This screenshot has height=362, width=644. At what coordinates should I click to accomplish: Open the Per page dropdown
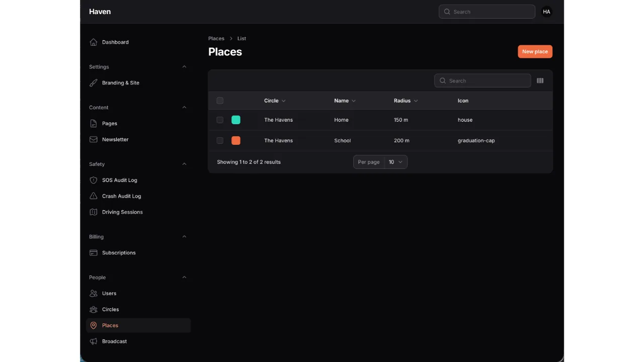395,162
